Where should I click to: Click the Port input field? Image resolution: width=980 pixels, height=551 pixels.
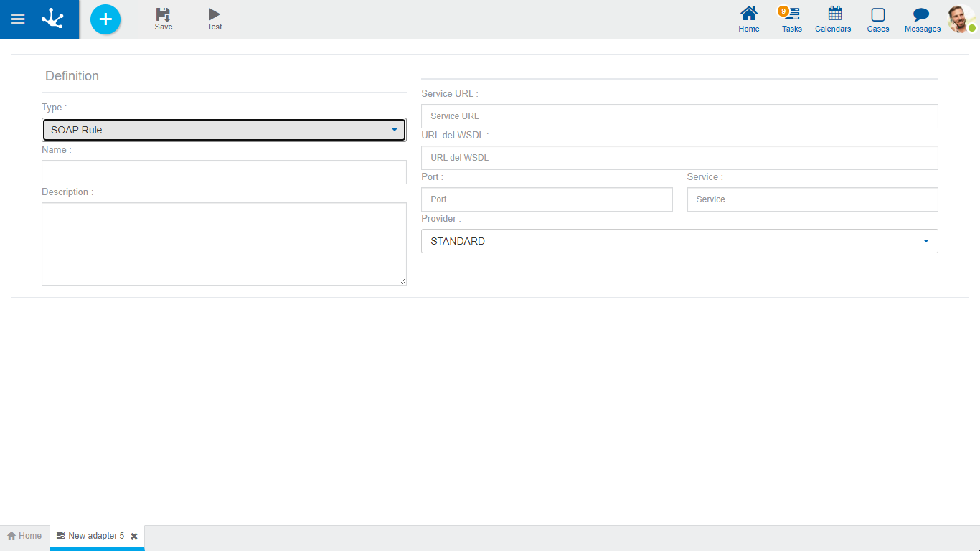pos(547,199)
